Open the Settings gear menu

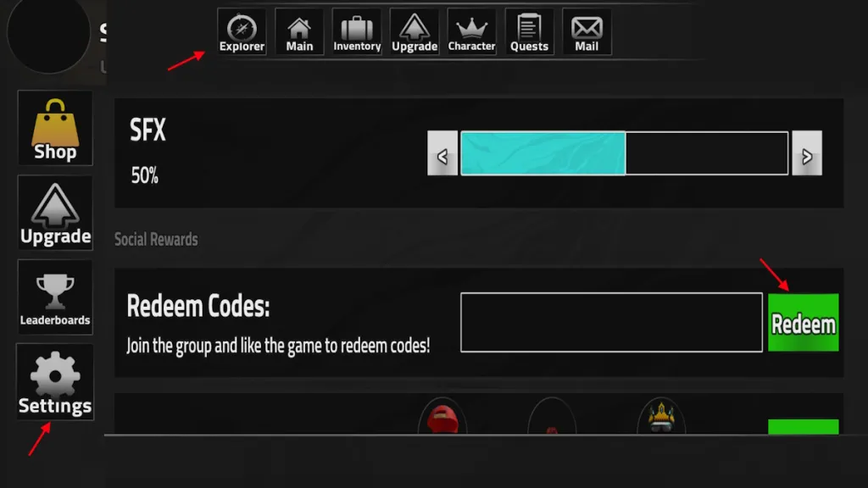pyautogui.click(x=55, y=382)
